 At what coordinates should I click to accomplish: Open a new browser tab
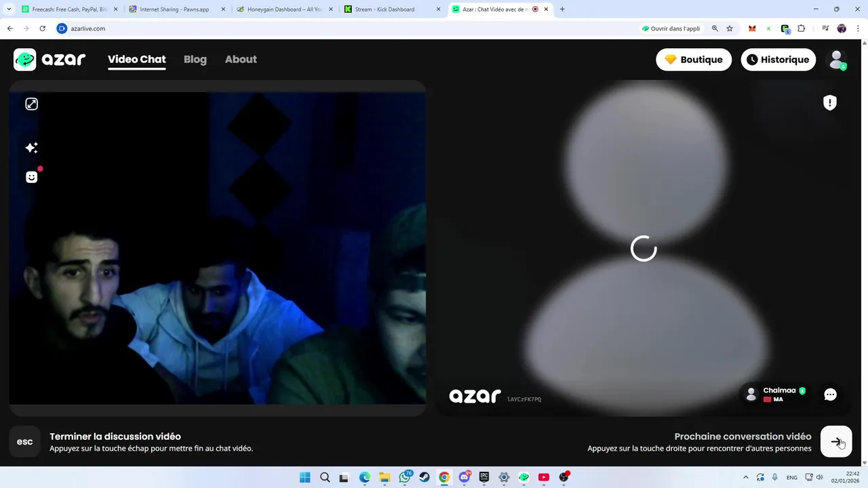[x=562, y=9]
